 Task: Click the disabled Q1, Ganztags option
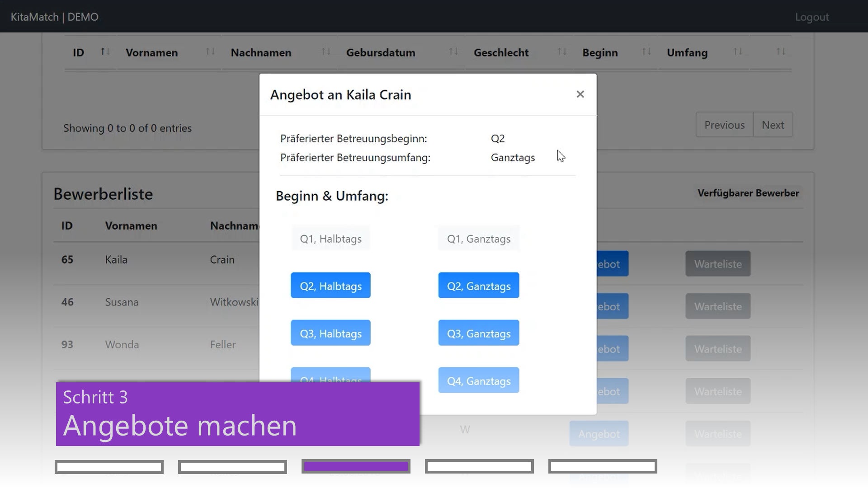[x=478, y=238]
